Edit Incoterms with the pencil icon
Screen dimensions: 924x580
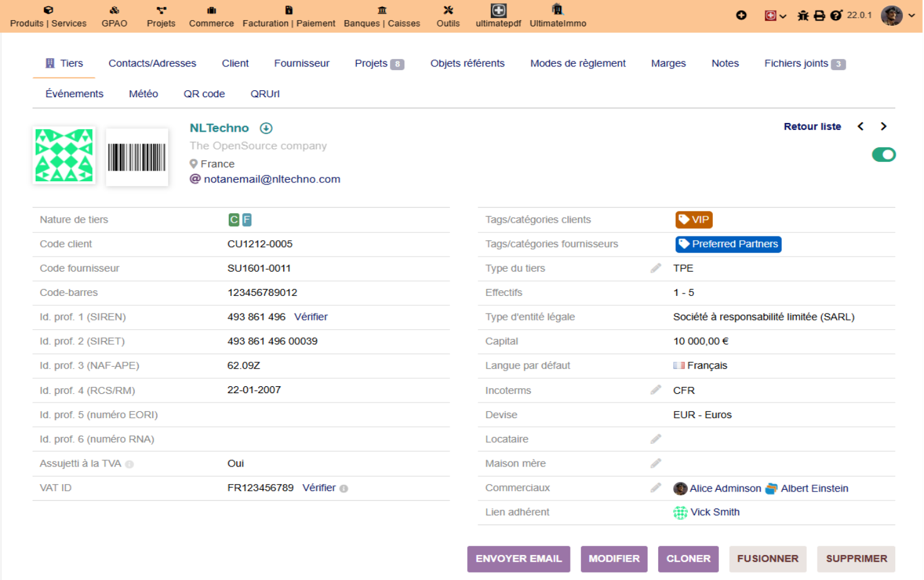(656, 390)
